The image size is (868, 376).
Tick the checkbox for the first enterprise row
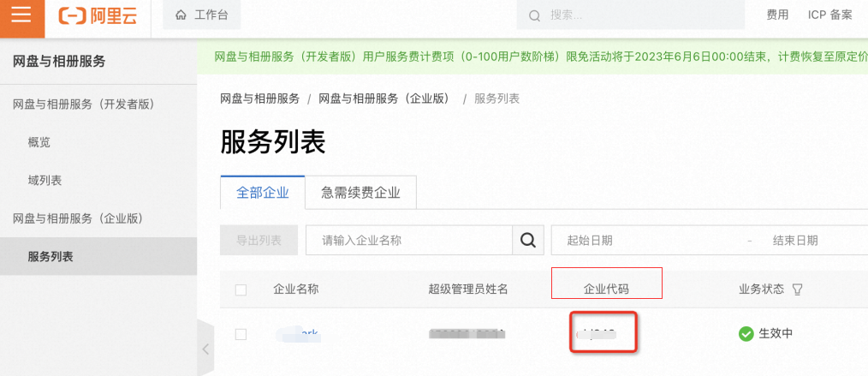tap(241, 335)
